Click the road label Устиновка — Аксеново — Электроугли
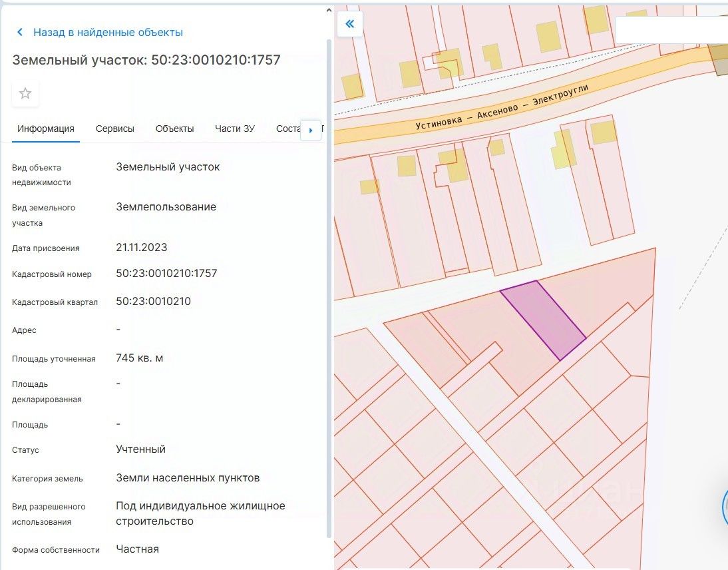This screenshot has width=728, height=570. pos(502,108)
